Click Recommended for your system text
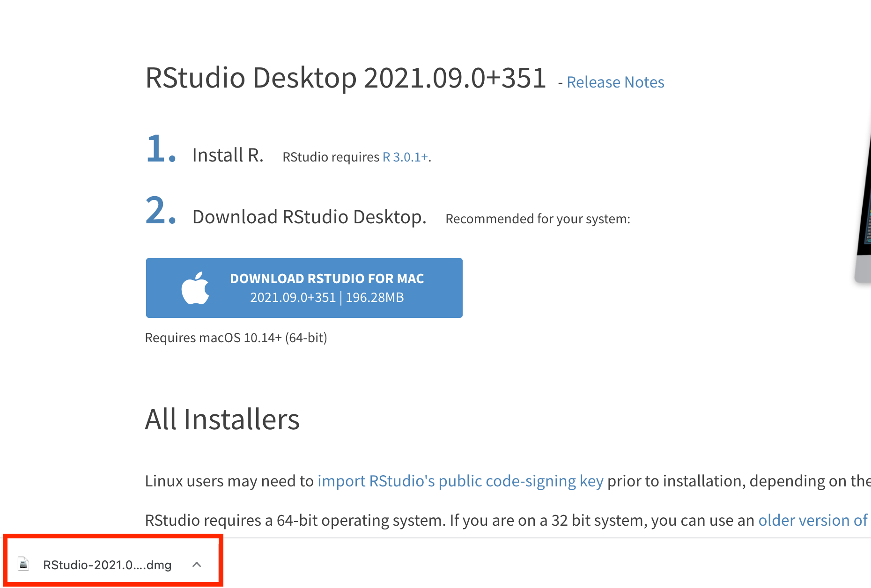The height and width of the screenshot is (588, 871). pyautogui.click(x=538, y=219)
